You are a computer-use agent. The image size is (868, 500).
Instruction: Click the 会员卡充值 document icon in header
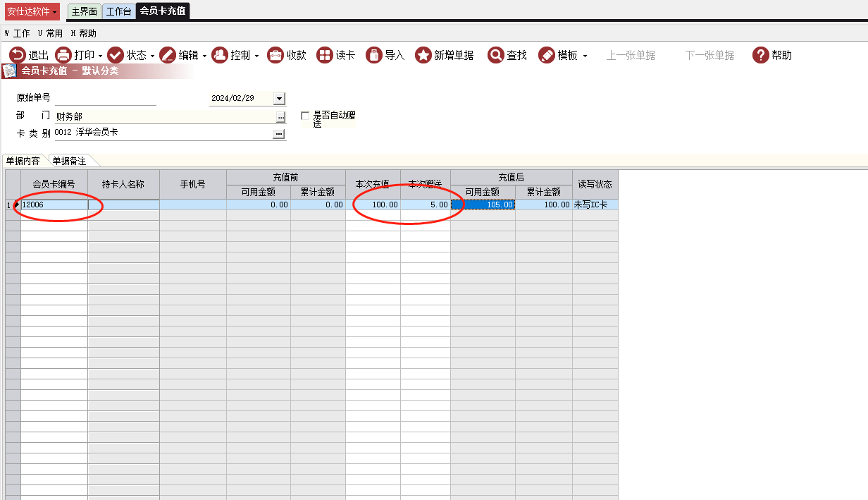[x=9, y=71]
